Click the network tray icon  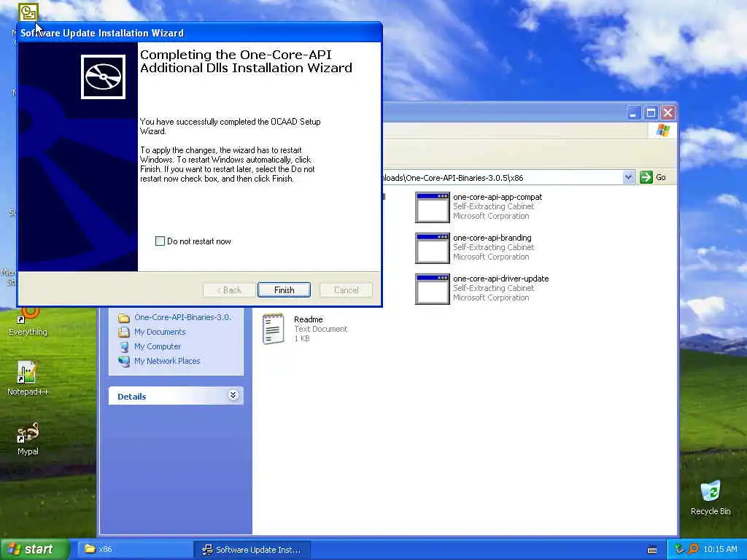tap(679, 550)
